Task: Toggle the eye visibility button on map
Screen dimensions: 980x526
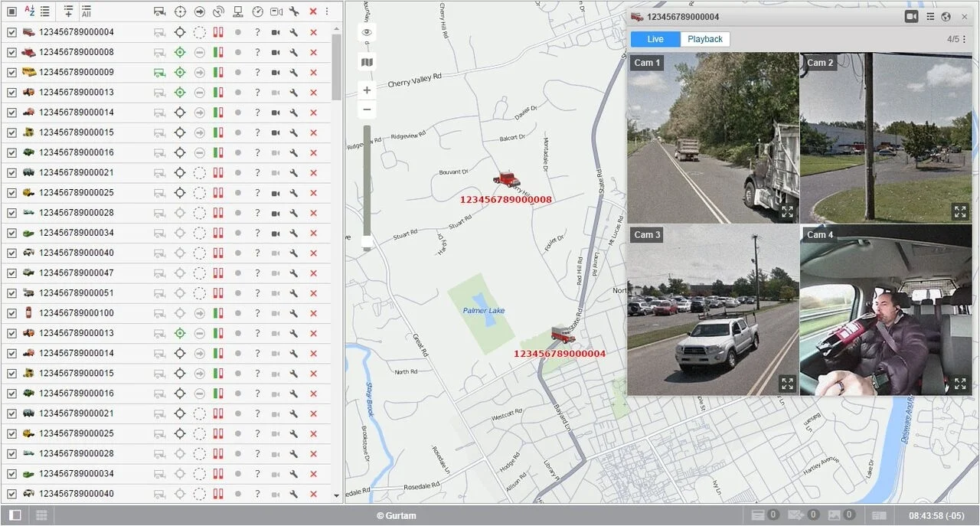Action: click(x=367, y=32)
